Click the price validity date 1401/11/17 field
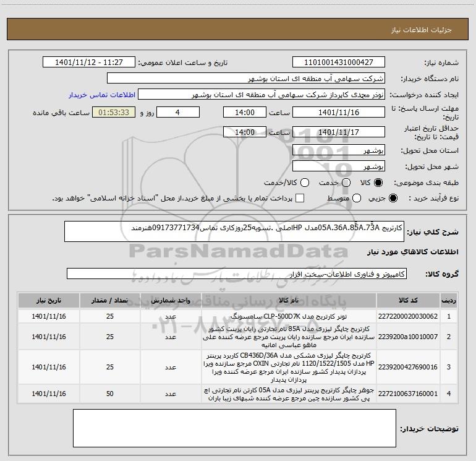 coord(339,132)
